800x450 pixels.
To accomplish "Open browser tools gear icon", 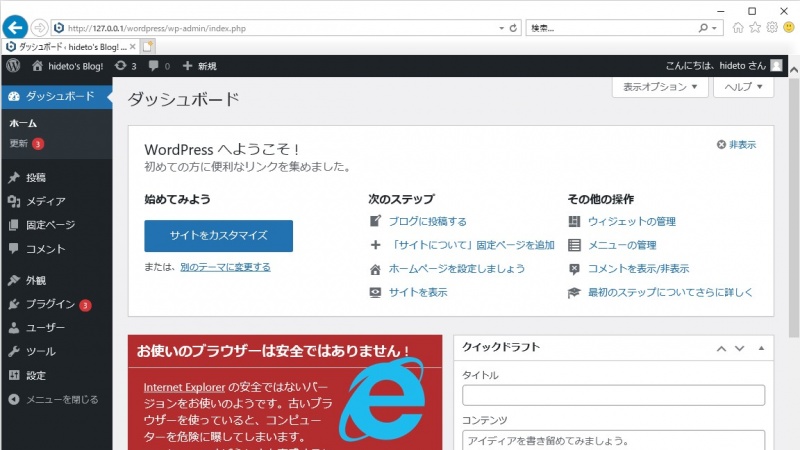I will (772, 28).
